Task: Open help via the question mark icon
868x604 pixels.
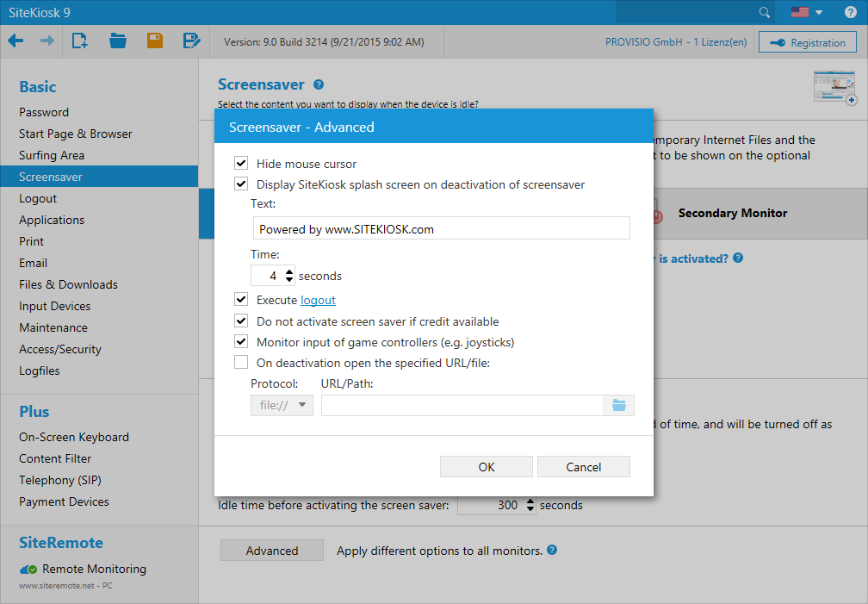Action: (850, 12)
